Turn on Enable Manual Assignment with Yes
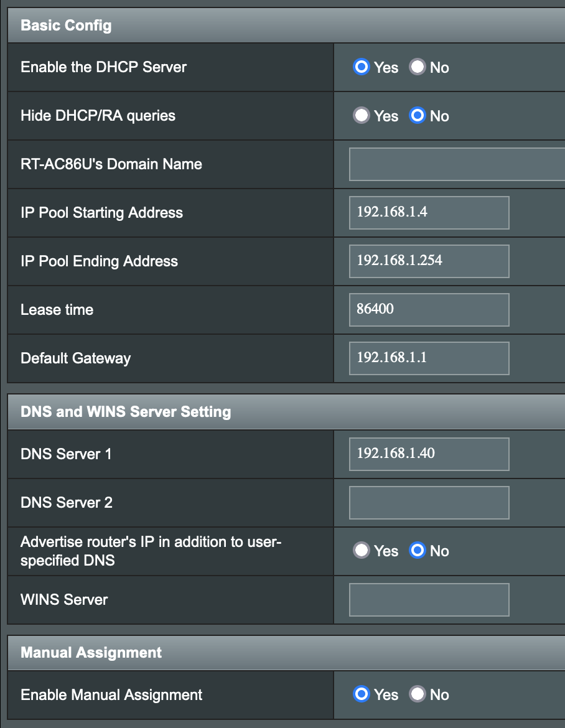The height and width of the screenshot is (728, 565). pos(362,694)
